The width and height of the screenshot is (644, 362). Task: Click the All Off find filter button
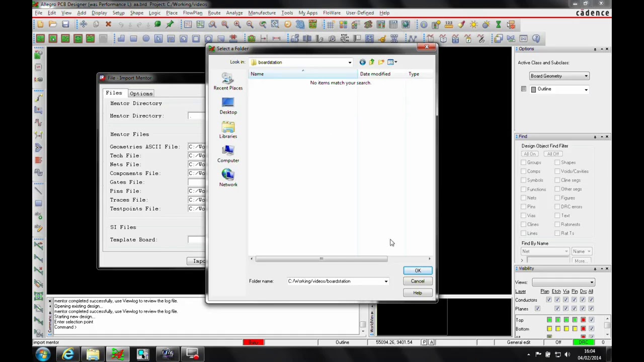pos(553,154)
